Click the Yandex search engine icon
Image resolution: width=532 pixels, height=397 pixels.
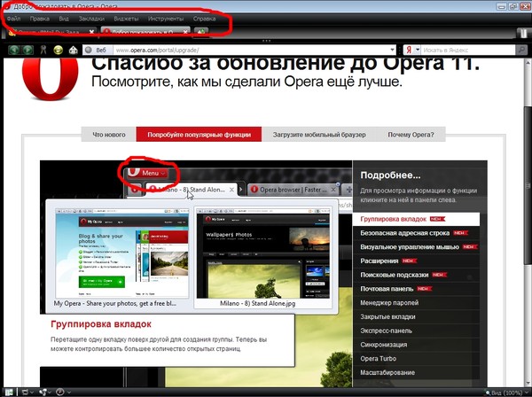click(409, 51)
